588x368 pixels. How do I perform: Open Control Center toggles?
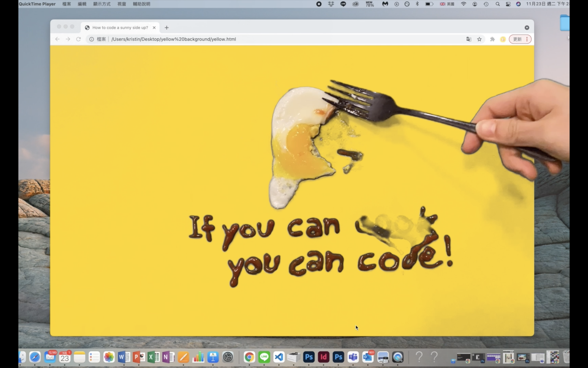(x=508, y=4)
